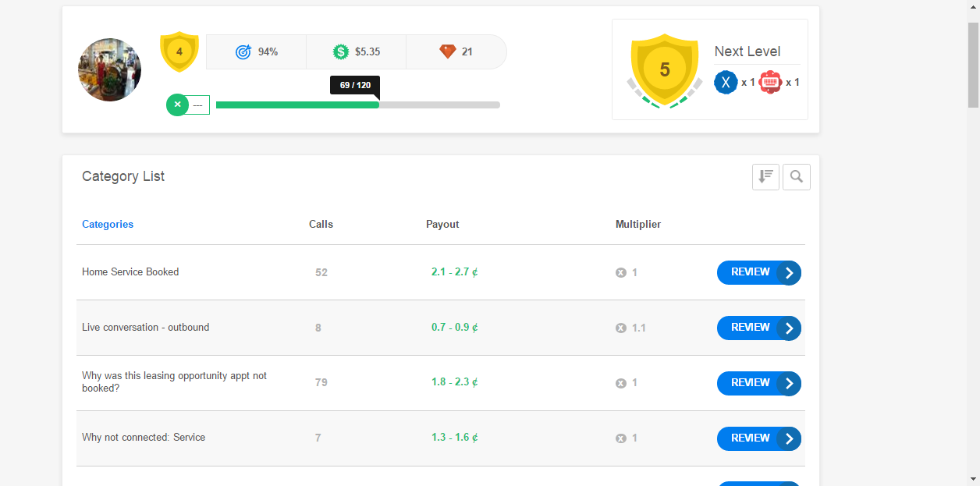Image resolution: width=980 pixels, height=486 pixels.
Task: Click the blue X multiplier reward icon
Action: [x=726, y=82]
